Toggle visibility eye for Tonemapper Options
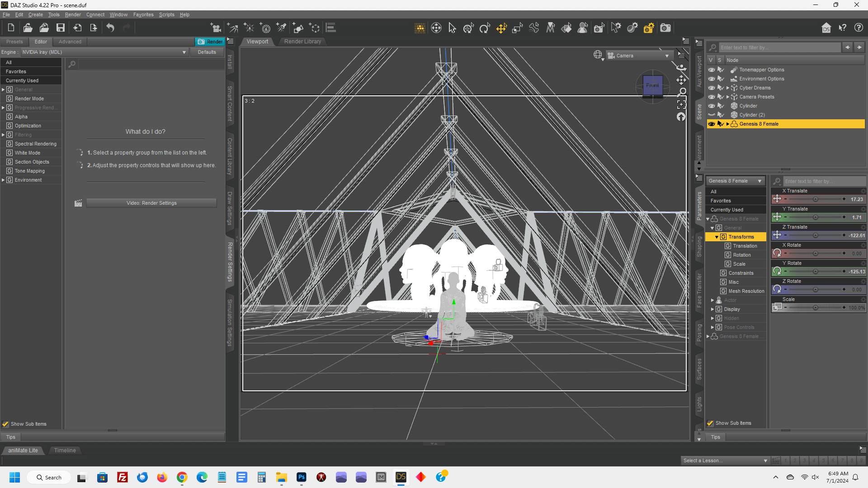Viewport: 868px width, 488px height. 712,70
